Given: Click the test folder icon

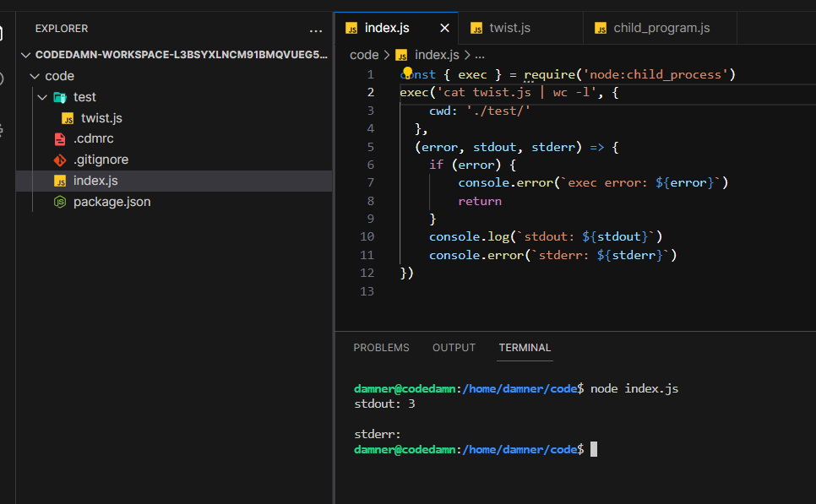Looking at the screenshot, I should pyautogui.click(x=60, y=97).
